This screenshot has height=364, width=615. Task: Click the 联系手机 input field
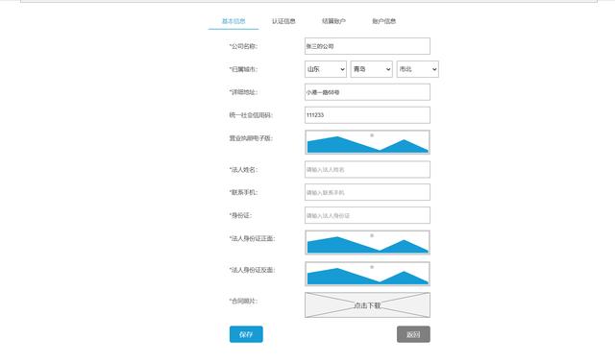coord(367,192)
